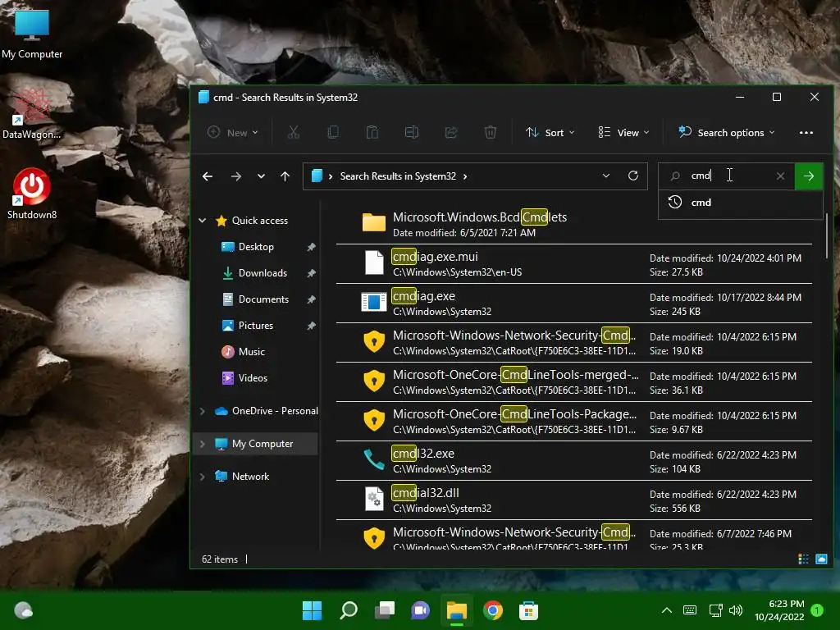The height and width of the screenshot is (630, 840).
Task: Click the network icon in system tray
Action: (715, 610)
